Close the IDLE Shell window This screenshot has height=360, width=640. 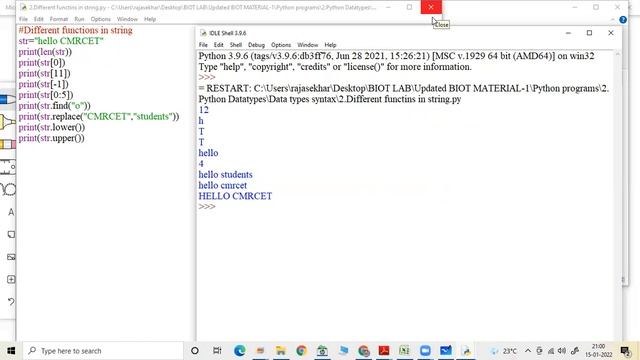point(611,33)
